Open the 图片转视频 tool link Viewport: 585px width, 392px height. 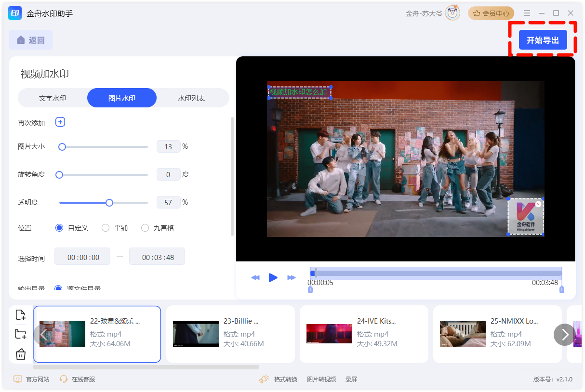(321, 379)
